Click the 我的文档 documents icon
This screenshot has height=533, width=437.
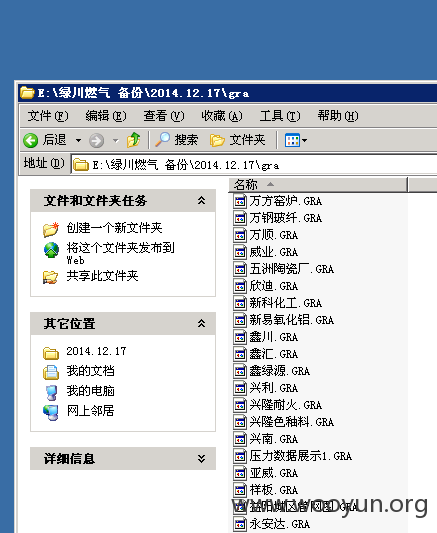(x=51, y=372)
